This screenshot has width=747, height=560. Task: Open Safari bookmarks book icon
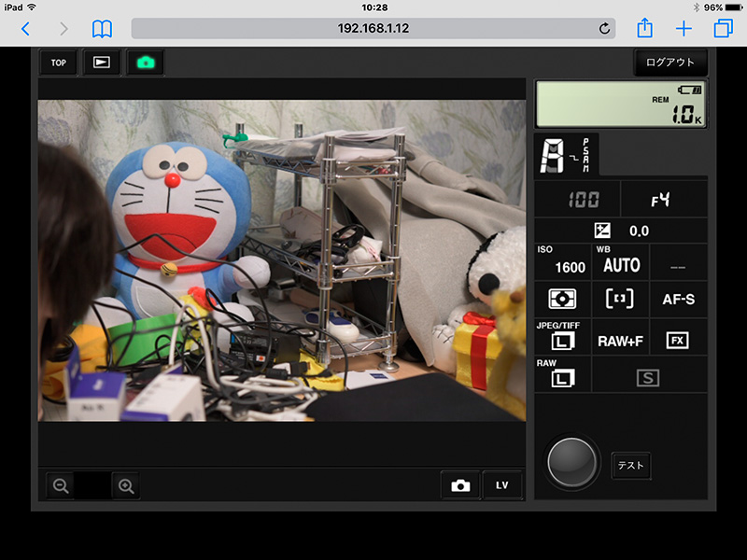pos(102,29)
